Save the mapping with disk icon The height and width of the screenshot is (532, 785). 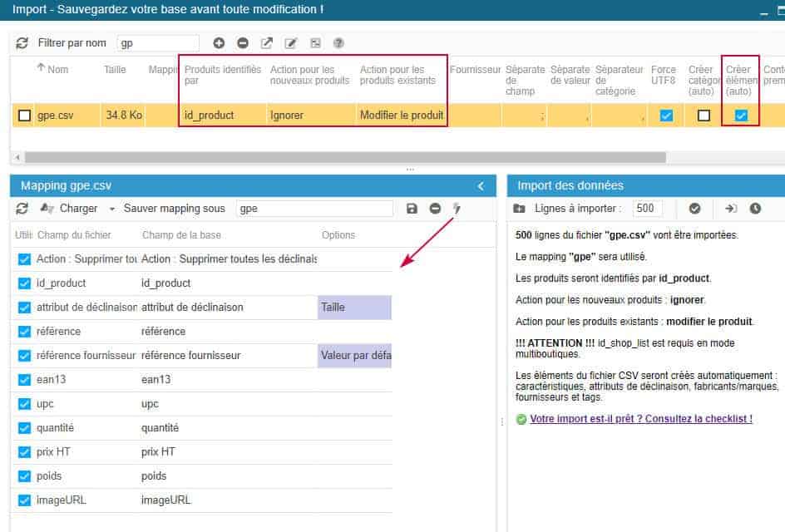coord(412,209)
